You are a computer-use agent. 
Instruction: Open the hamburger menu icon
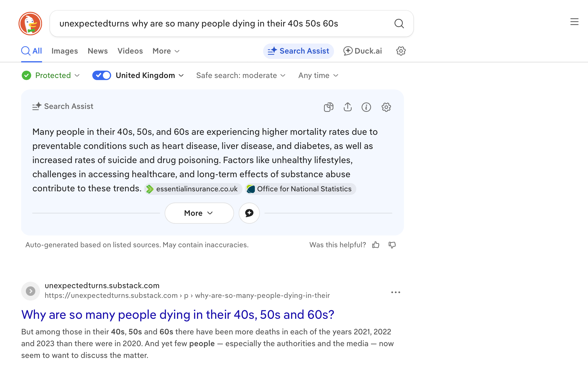[x=574, y=22]
